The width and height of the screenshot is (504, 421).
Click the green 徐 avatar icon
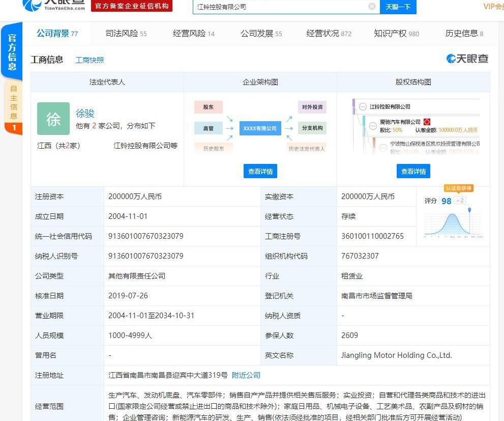[53, 118]
